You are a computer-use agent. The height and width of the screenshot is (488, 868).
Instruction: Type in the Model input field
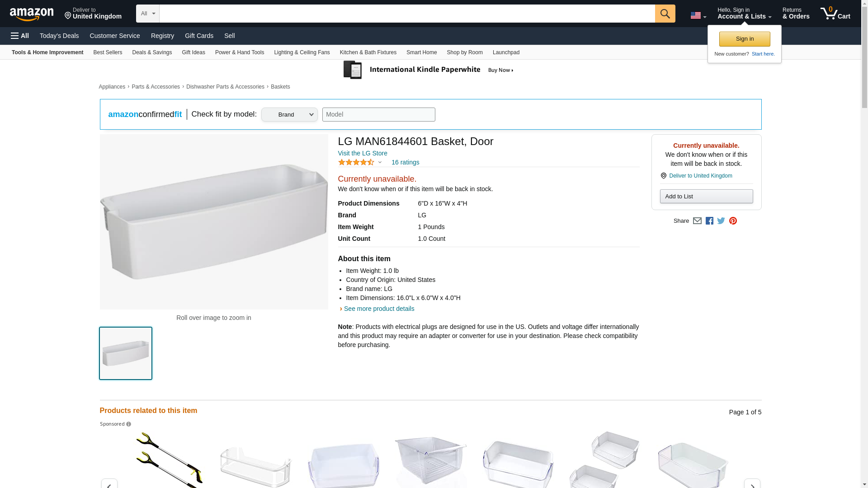coord(378,115)
